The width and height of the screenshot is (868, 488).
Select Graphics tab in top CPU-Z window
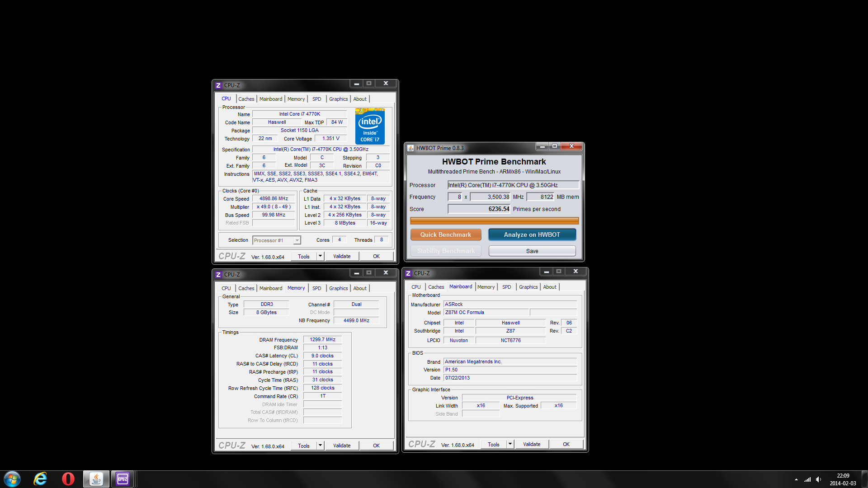[339, 99]
